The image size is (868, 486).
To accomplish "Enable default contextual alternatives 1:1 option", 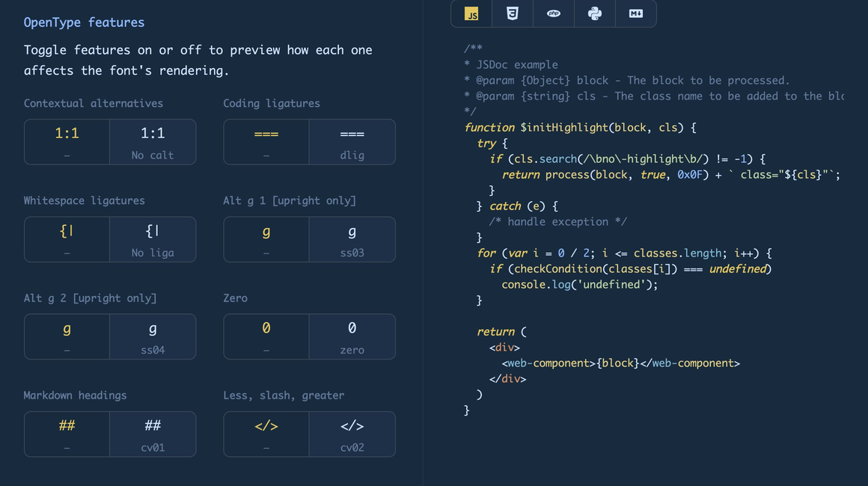I will point(67,142).
